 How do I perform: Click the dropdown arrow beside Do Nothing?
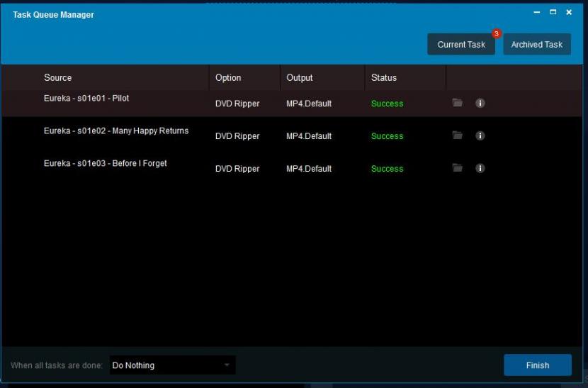[227, 365]
